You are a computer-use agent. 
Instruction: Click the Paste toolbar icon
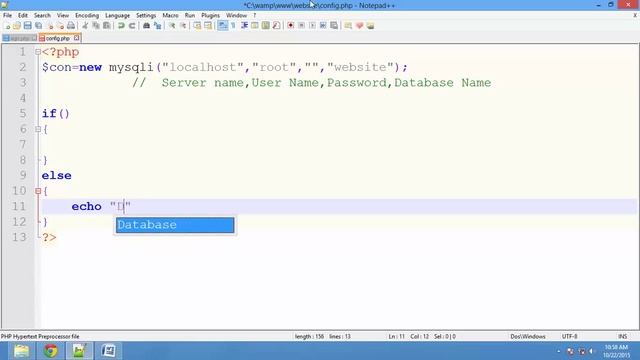pos(107,26)
